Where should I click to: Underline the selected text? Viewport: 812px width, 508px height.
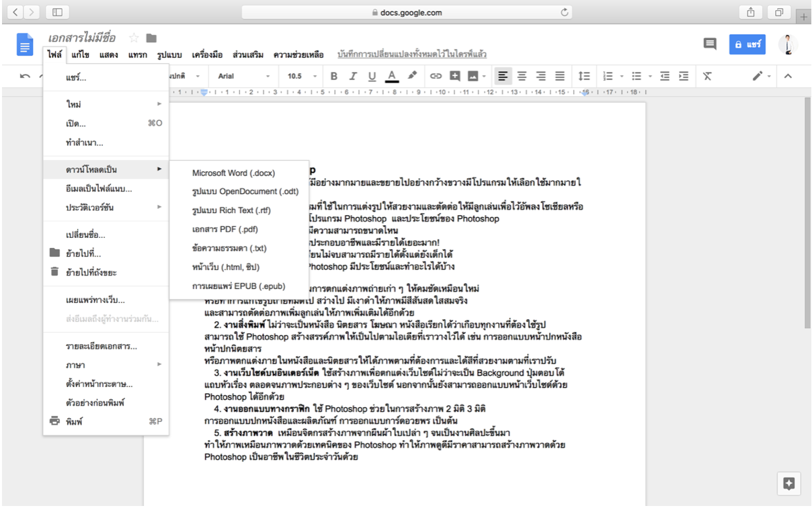pos(372,77)
